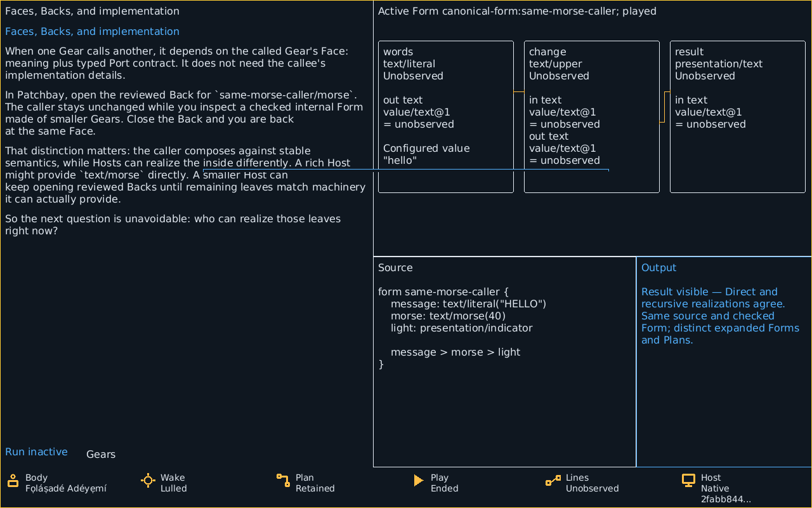Click the Host monitor icon
Viewport: 812px width, 508px height.
tap(688, 481)
